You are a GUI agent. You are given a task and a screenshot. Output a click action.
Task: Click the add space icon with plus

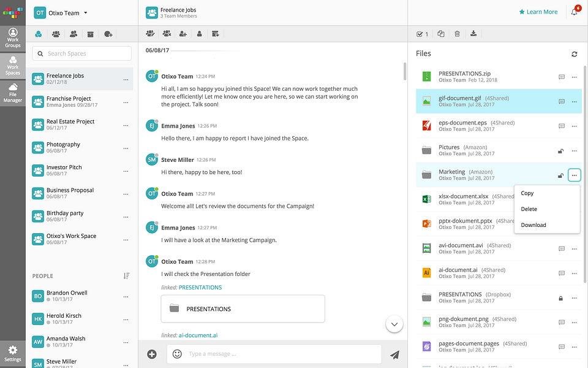tap(108, 34)
